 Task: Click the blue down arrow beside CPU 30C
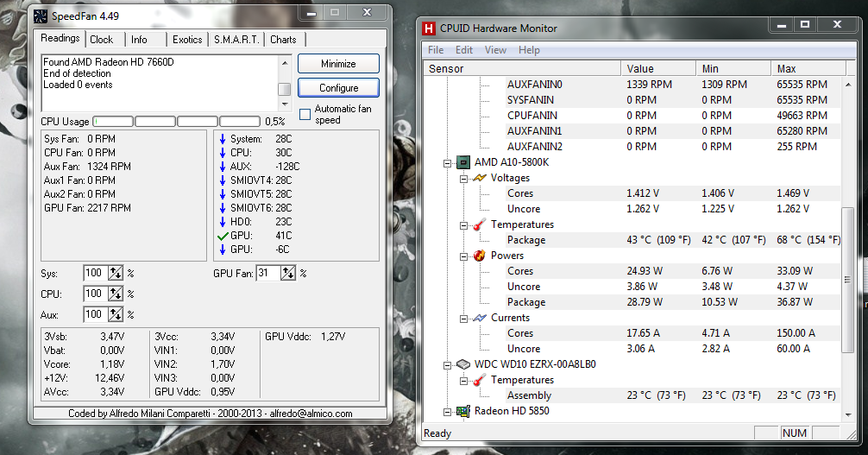(x=223, y=153)
